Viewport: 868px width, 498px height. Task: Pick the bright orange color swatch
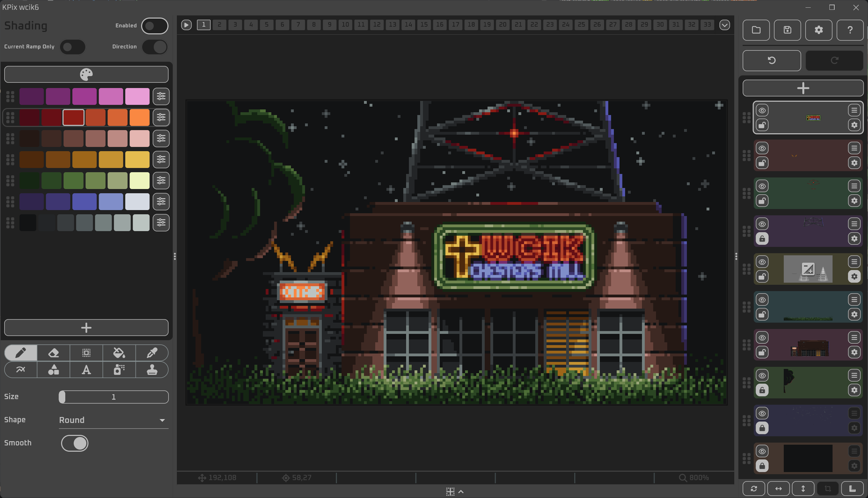139,117
